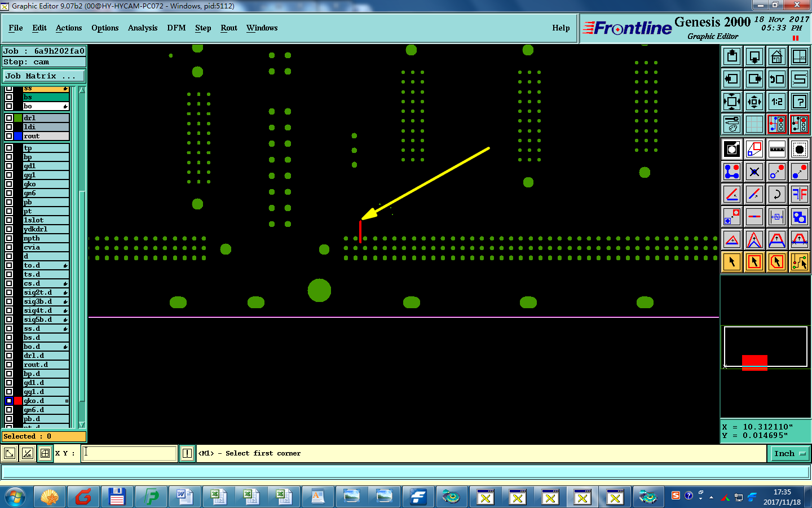Viewport: 812px width, 508px height.
Task: Click the gko.d layer red color swatch
Action: [x=19, y=401]
